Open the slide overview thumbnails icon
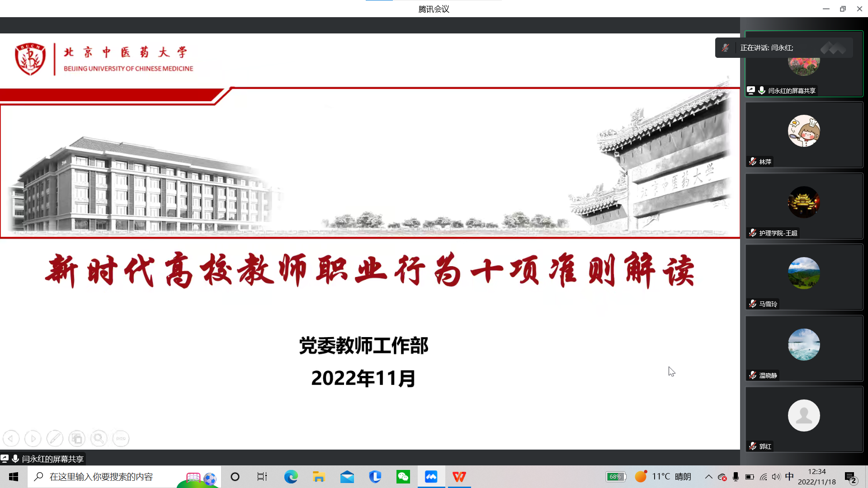This screenshot has width=868, height=488. (x=77, y=438)
